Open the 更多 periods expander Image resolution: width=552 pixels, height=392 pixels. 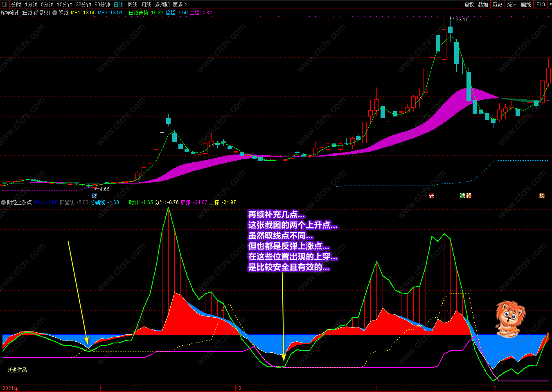(179, 4)
